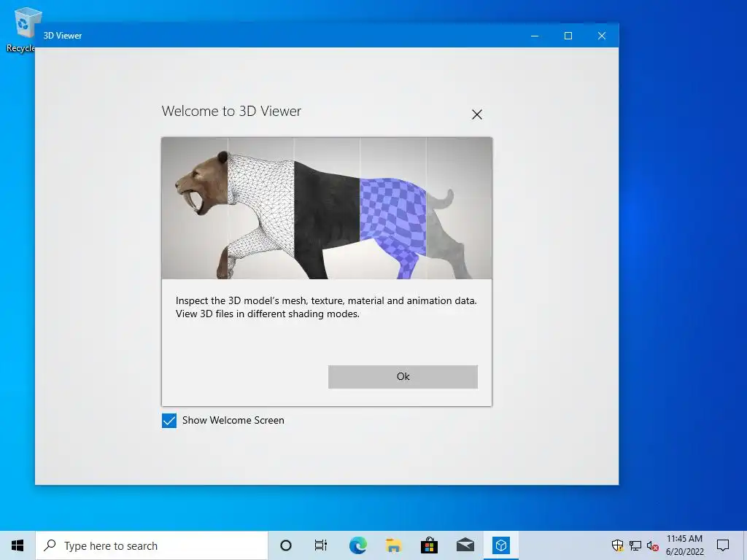Open the Windows Start menu
The height and width of the screenshot is (560, 747).
pyautogui.click(x=18, y=545)
